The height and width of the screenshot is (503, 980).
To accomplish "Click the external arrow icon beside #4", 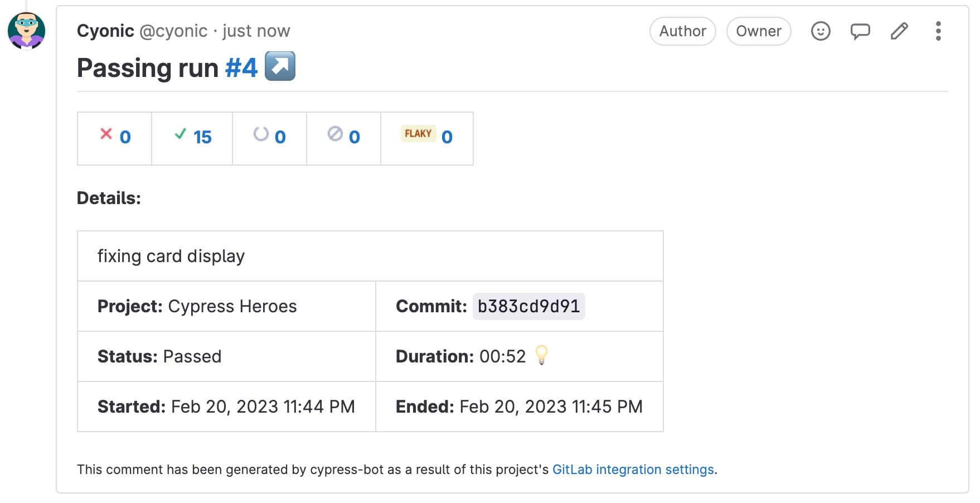I will 280,66.
